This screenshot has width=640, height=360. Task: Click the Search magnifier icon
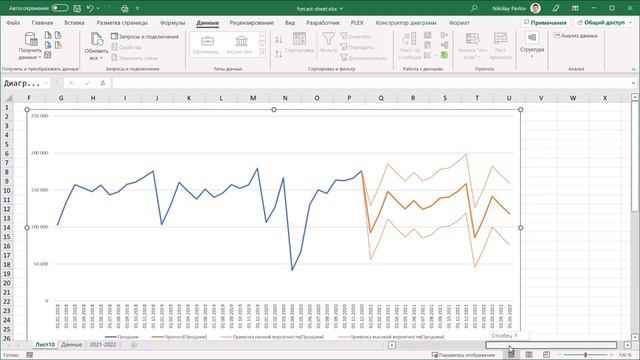pos(474,8)
